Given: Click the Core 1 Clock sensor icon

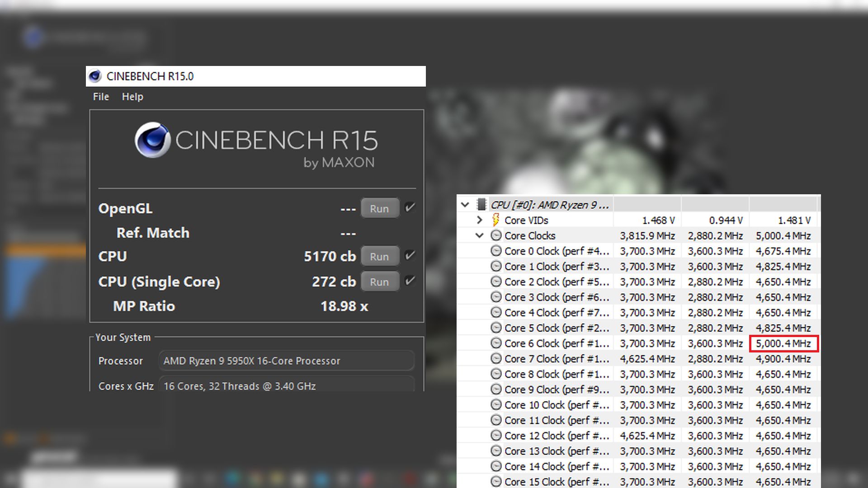Looking at the screenshot, I should tap(496, 266).
